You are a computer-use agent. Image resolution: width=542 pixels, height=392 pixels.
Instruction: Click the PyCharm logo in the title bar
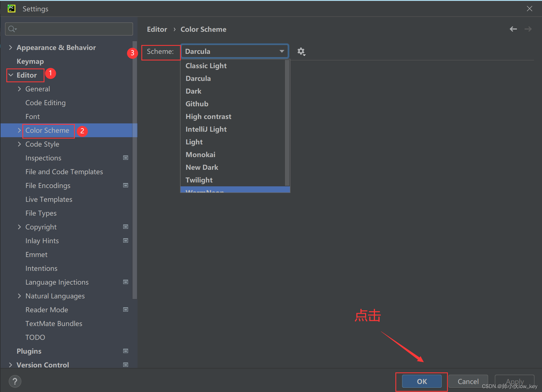coord(12,9)
